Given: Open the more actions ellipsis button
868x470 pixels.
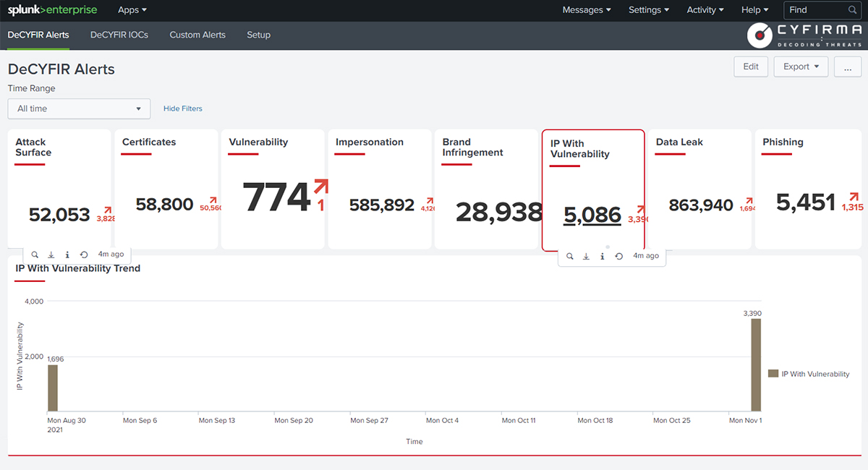Looking at the screenshot, I should [x=848, y=67].
